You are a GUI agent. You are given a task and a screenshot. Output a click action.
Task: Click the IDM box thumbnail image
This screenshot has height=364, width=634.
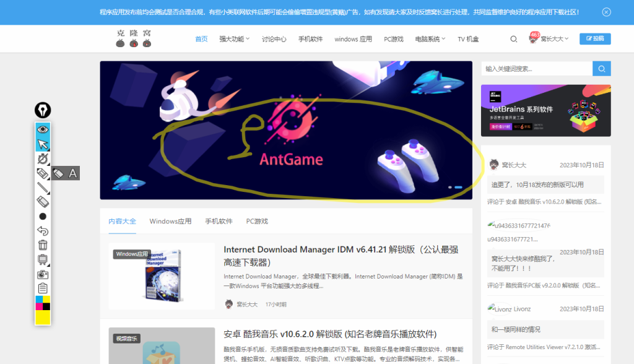point(162,276)
